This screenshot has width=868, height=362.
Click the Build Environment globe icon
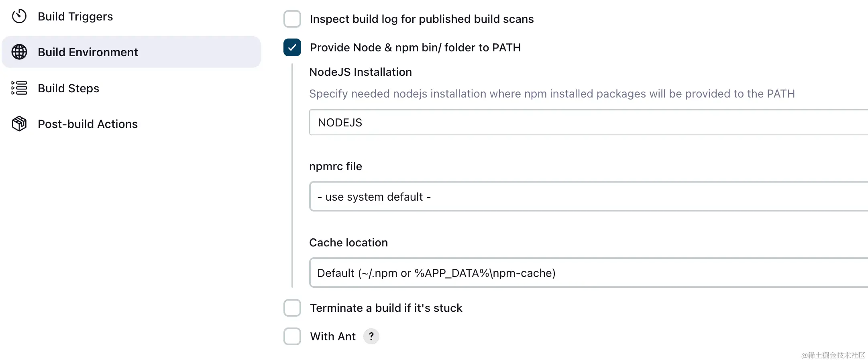[x=19, y=52]
